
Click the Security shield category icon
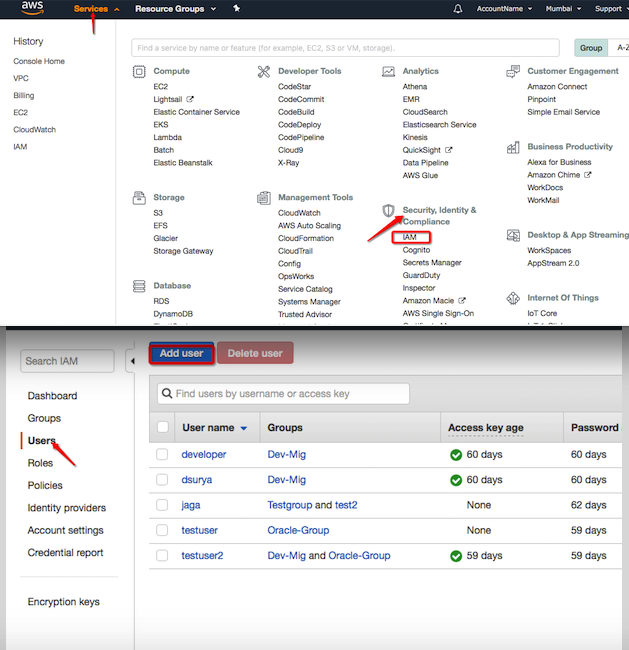click(388, 211)
